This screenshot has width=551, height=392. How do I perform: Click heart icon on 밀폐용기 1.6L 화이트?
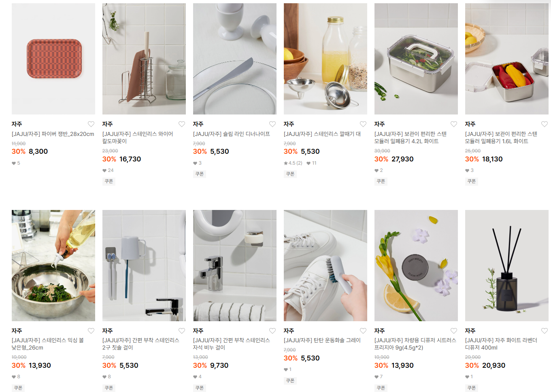[545, 124]
